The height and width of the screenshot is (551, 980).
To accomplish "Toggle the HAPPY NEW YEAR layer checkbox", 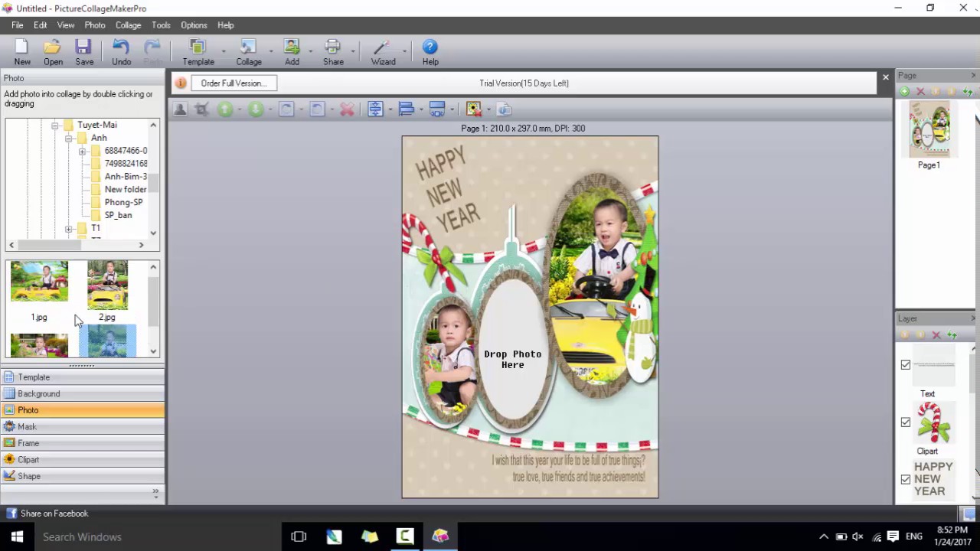I will (x=906, y=480).
